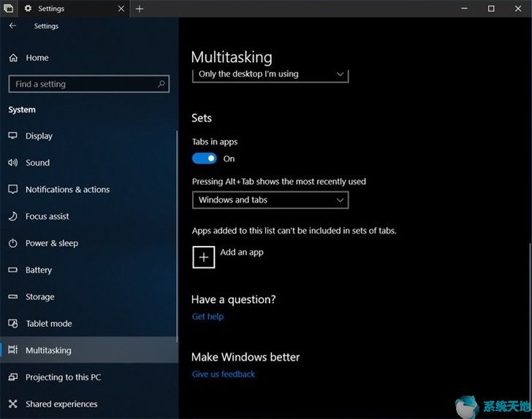Click the Home house icon
Viewport: 532px width, 419px height.
tap(13, 58)
